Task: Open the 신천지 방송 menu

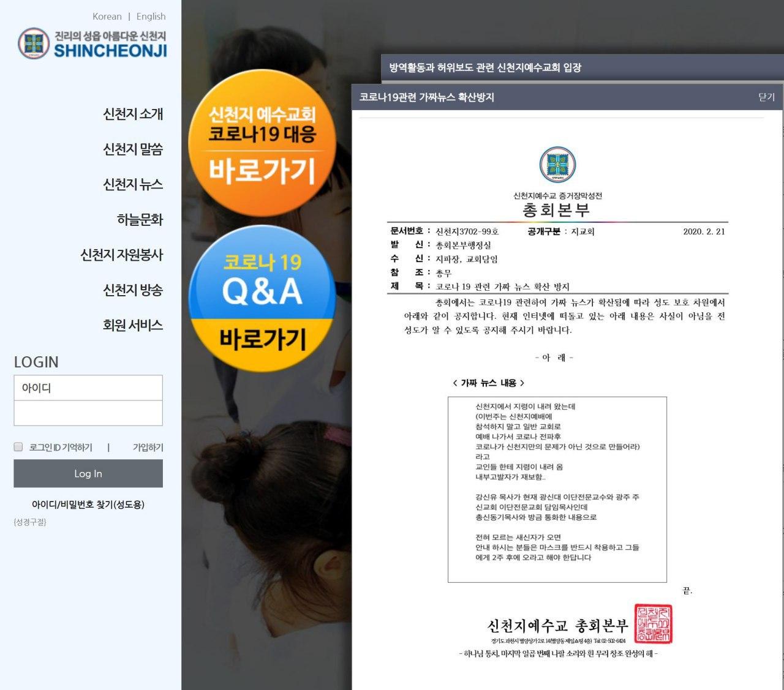Action: coord(133,290)
